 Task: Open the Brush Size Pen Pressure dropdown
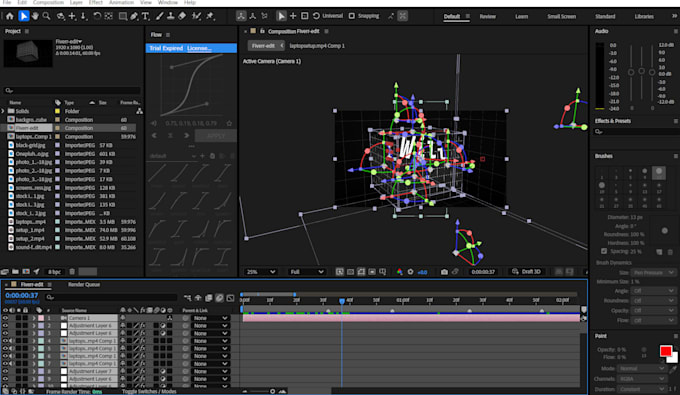point(653,272)
